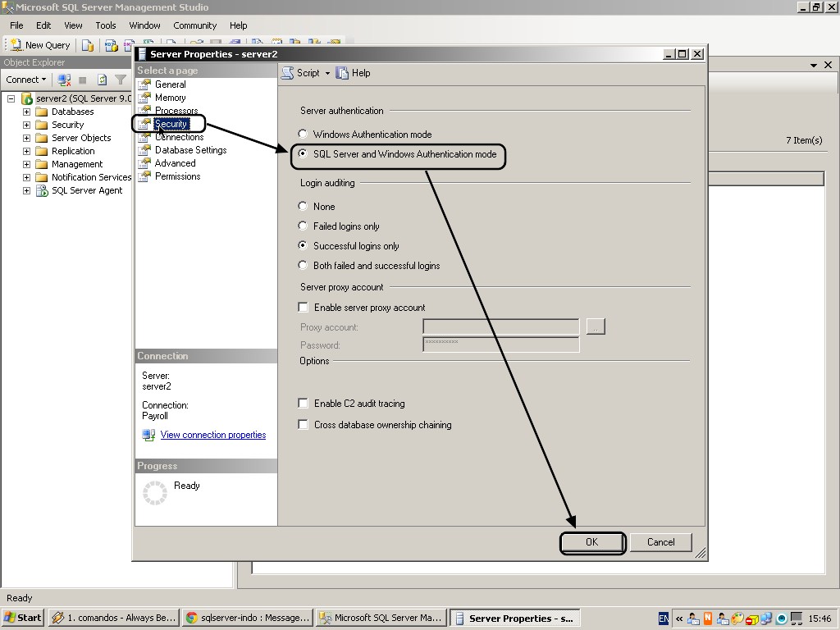Expand the Security folder in Object Explorer
Viewport: 840px width, 630px height.
coord(26,125)
